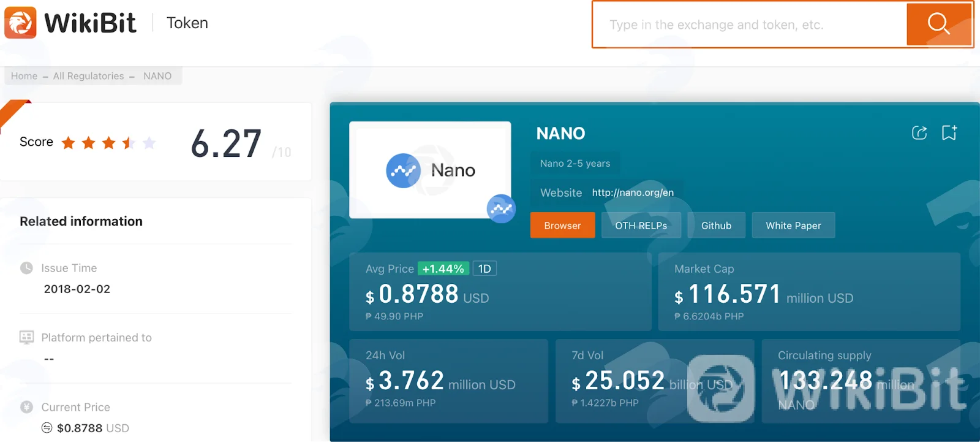
Task: Click the ₱ 49.90 PHP price conversion
Action: (394, 316)
